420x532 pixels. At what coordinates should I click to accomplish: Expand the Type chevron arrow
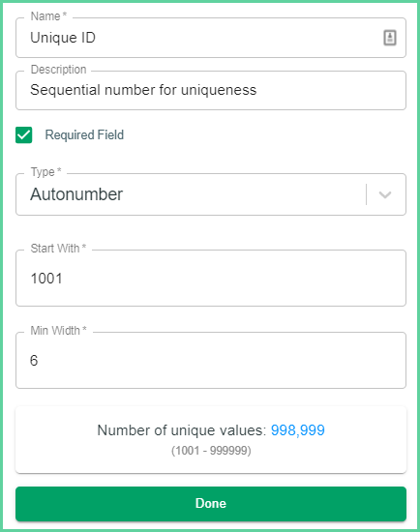pos(385,194)
